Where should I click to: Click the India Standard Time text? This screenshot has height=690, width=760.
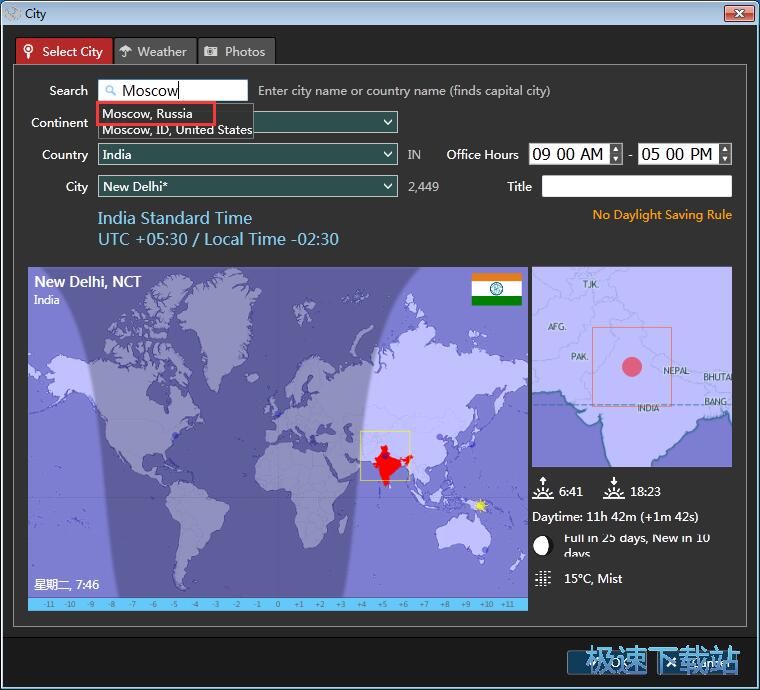point(174,218)
